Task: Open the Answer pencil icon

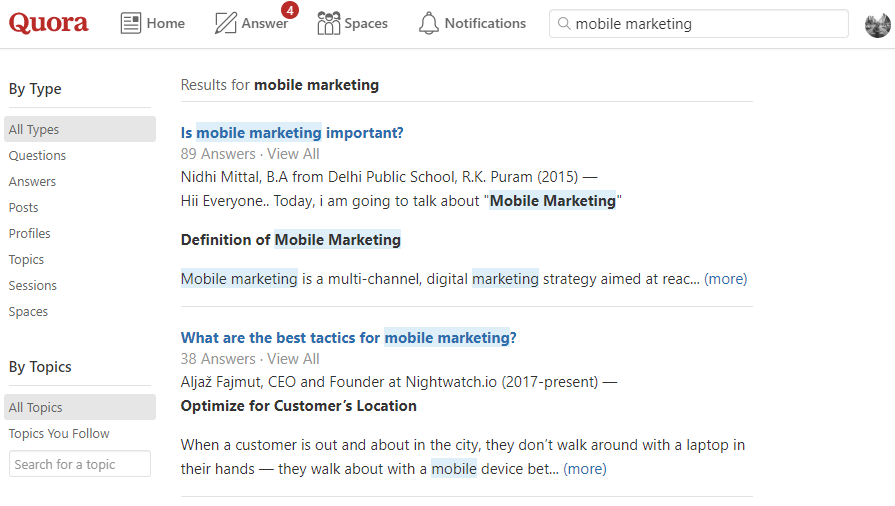Action: coord(226,23)
